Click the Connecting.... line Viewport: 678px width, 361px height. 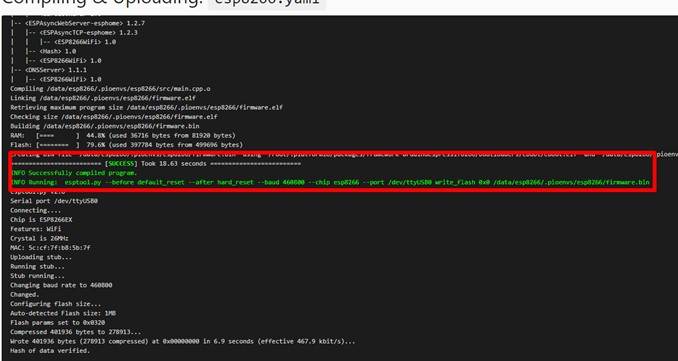36,210
